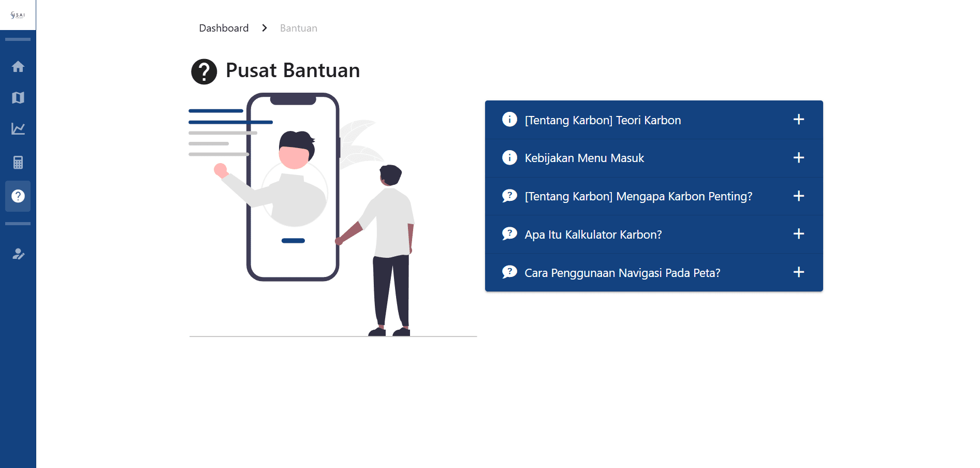Select the help question mark sidebar icon

coord(18,196)
